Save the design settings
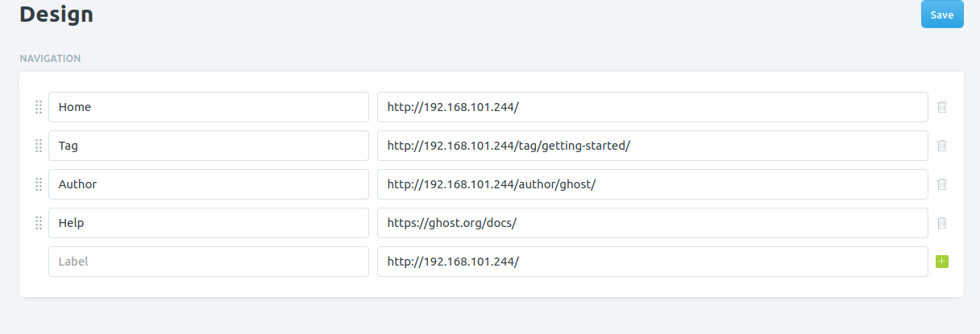The image size is (980, 334). click(942, 14)
